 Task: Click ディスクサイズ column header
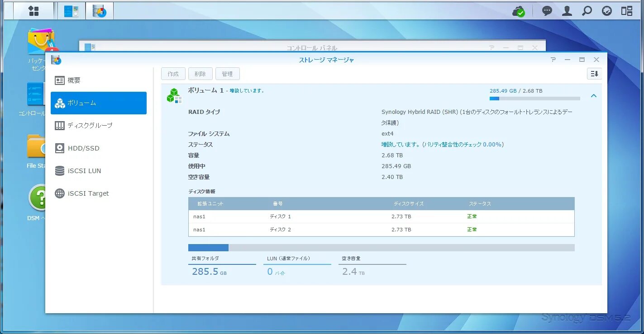409,204
